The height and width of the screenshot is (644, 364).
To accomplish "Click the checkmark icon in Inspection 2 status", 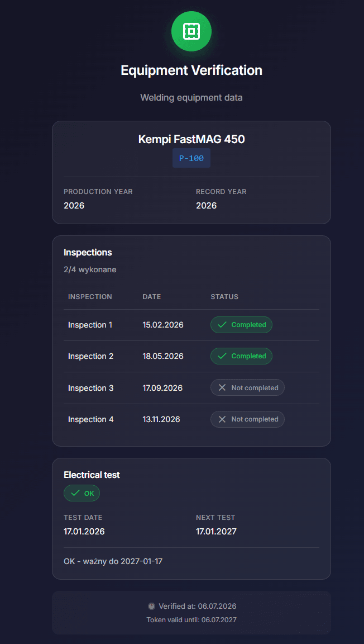I will point(222,356).
